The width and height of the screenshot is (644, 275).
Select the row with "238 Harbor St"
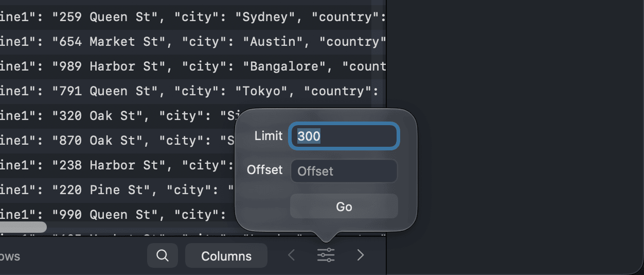[117, 165]
